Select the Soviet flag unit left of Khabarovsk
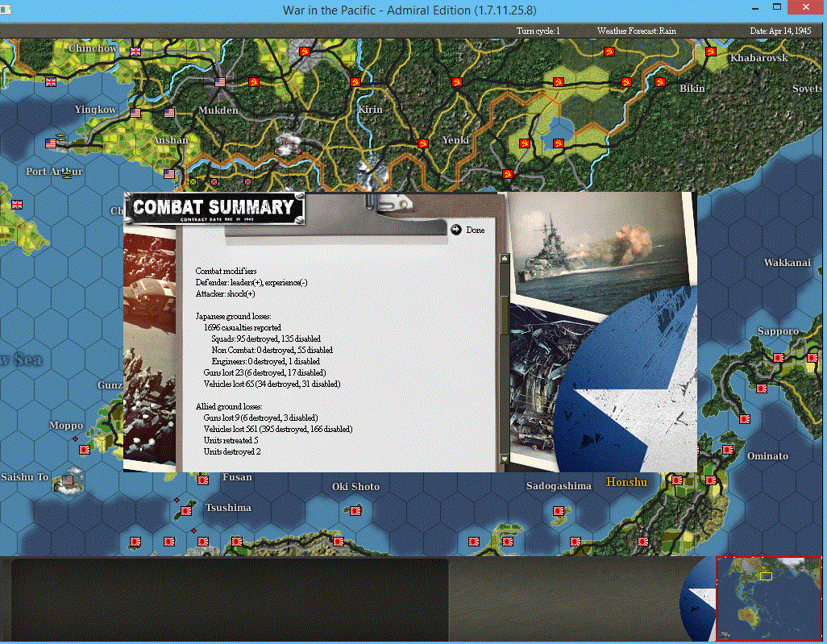827x644 pixels. click(x=710, y=51)
